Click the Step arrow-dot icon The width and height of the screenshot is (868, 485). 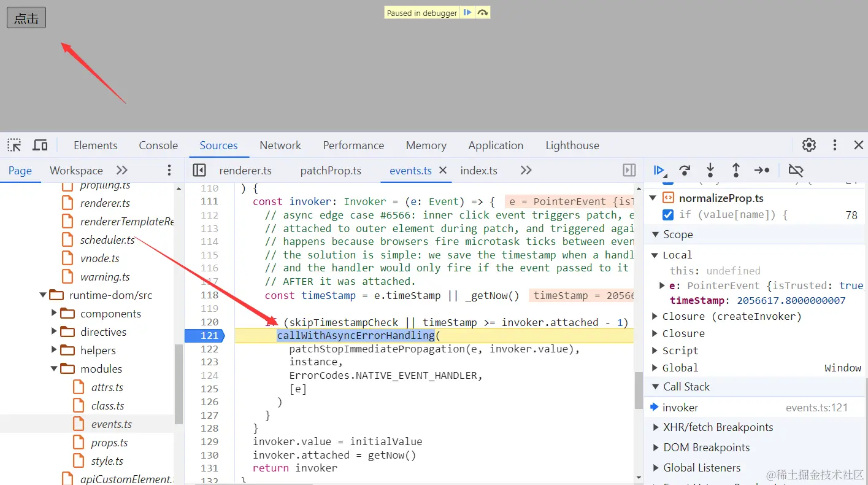click(x=762, y=171)
